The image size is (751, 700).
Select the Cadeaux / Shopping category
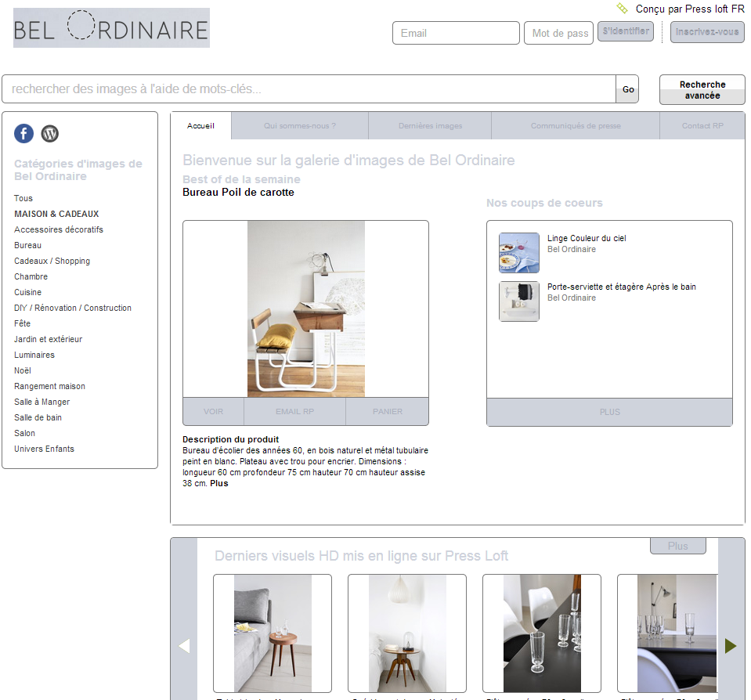(x=52, y=261)
